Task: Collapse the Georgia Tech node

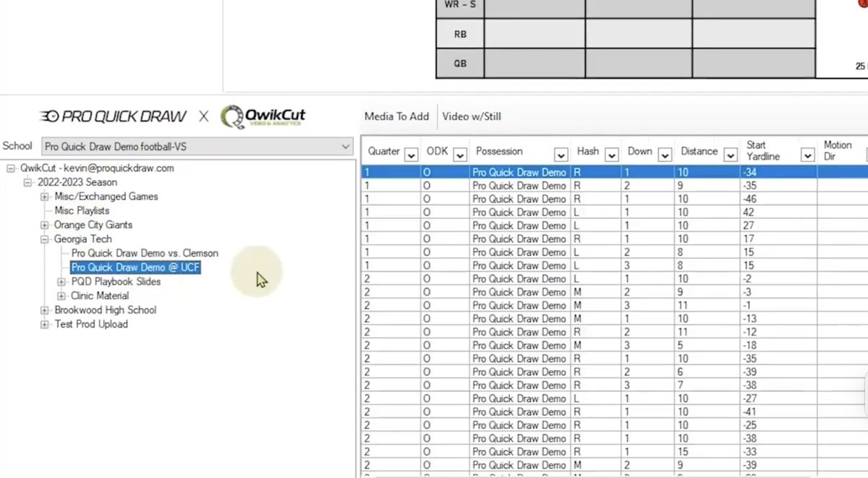Action: click(45, 239)
